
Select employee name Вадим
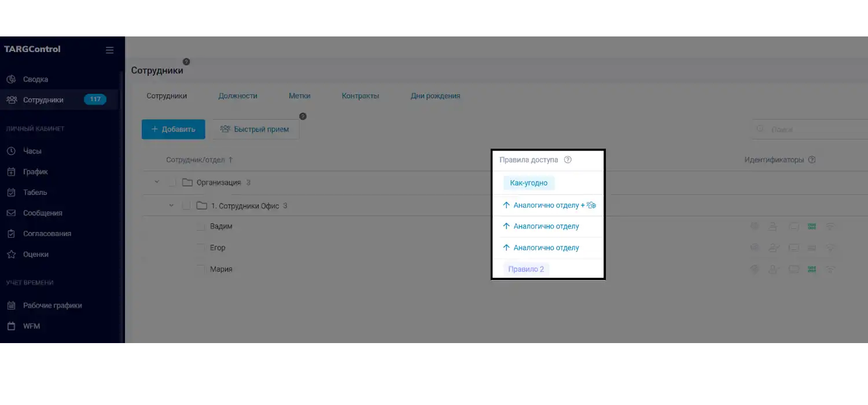tap(221, 226)
